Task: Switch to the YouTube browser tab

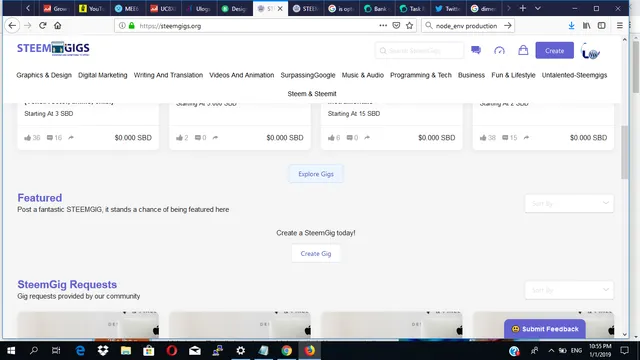Action: point(91,8)
